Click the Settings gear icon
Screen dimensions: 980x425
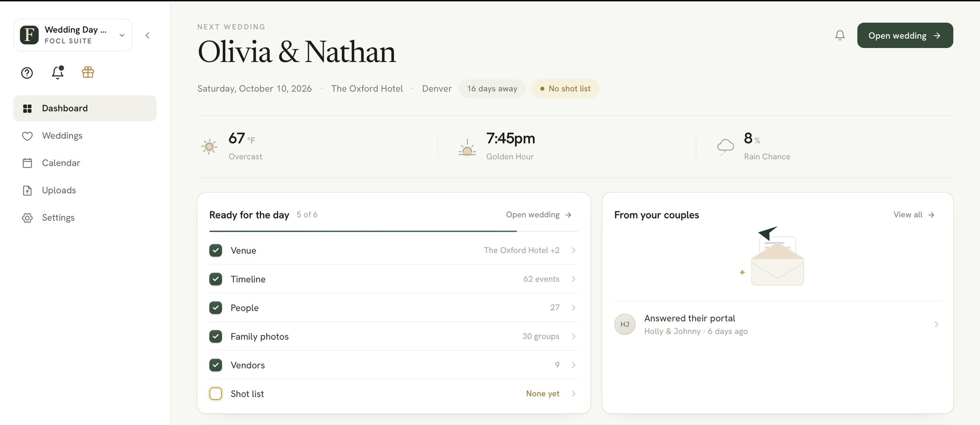28,218
